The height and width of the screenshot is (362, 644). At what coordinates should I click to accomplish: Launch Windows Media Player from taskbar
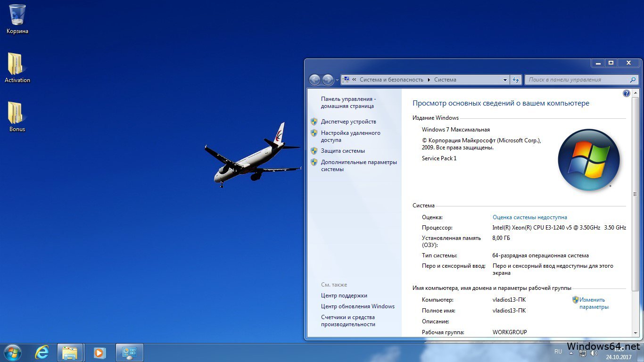pyautogui.click(x=99, y=353)
